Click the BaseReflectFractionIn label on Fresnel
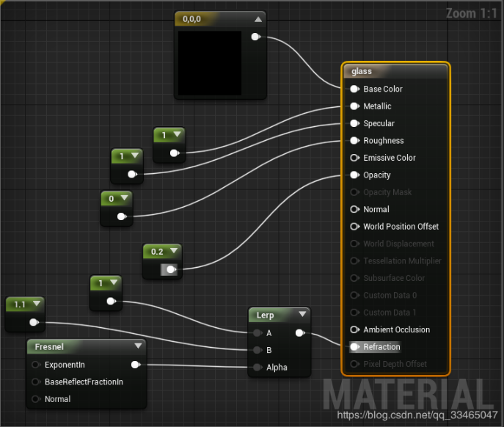The width and height of the screenshot is (504, 427). point(84,382)
